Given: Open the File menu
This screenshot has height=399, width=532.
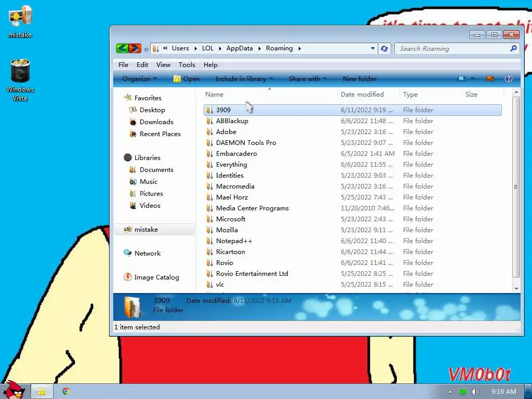Looking at the screenshot, I should tap(123, 65).
